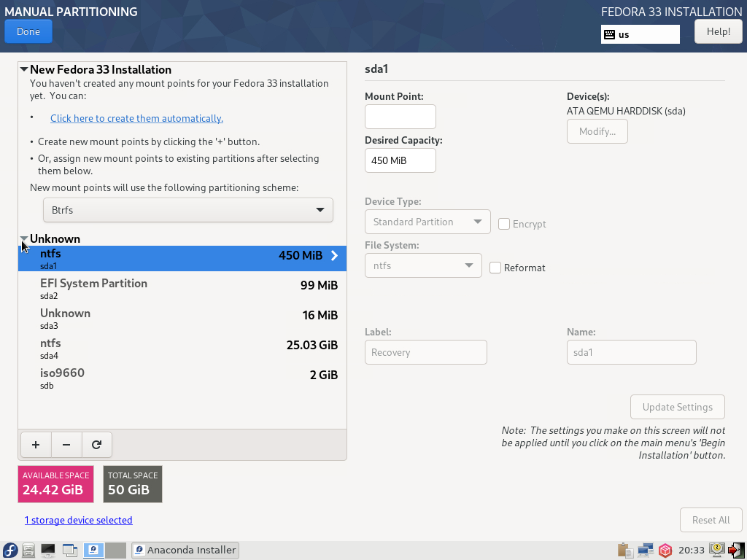The width and height of the screenshot is (747, 560).
Task: Enable the Reformat checkbox
Action: point(495,268)
